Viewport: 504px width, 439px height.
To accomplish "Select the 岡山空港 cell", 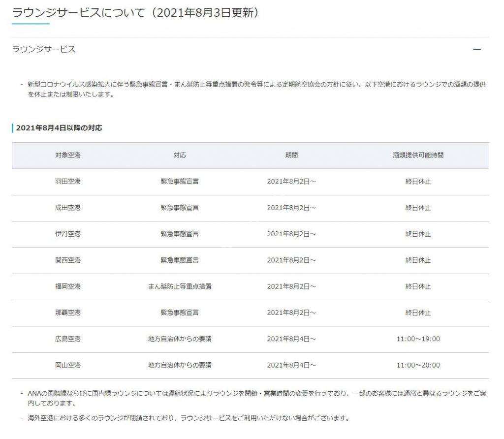I will (68, 365).
